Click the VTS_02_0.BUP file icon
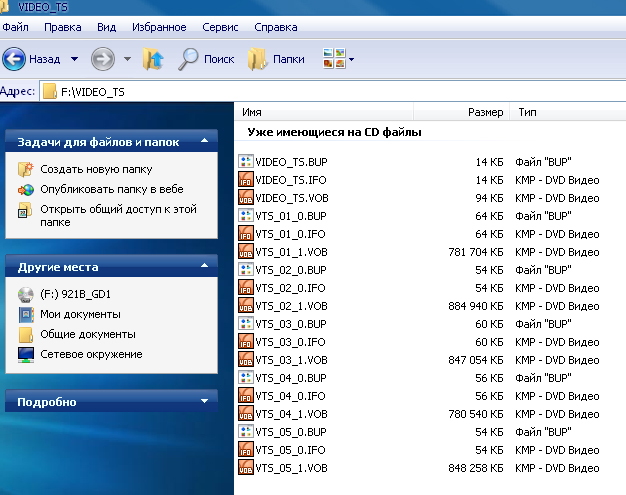The image size is (626, 495). [x=246, y=269]
